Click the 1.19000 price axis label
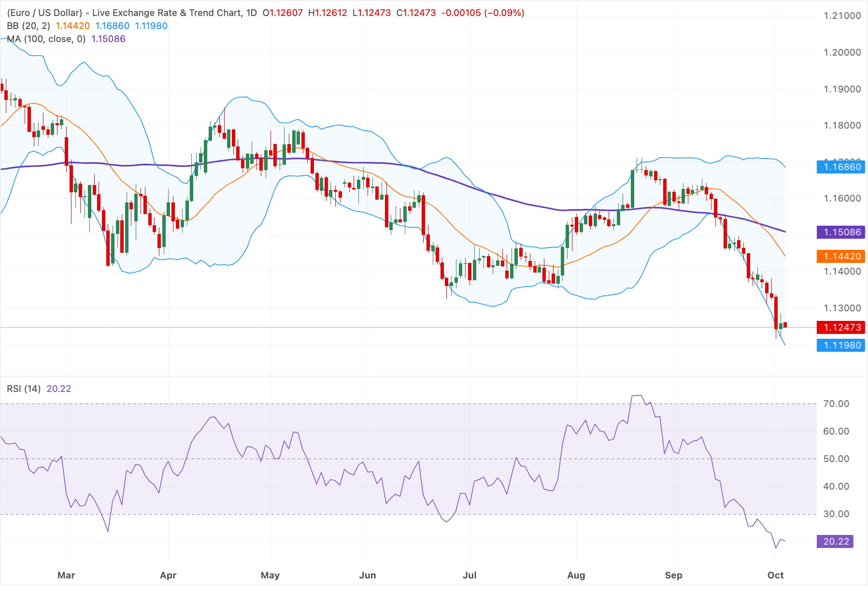Screen dimensions: 868x591 pyautogui.click(x=842, y=89)
